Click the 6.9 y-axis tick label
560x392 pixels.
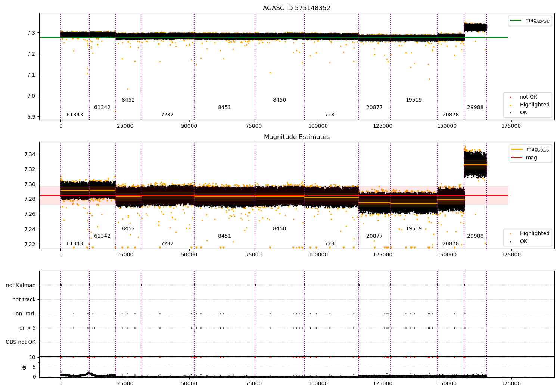click(31, 117)
